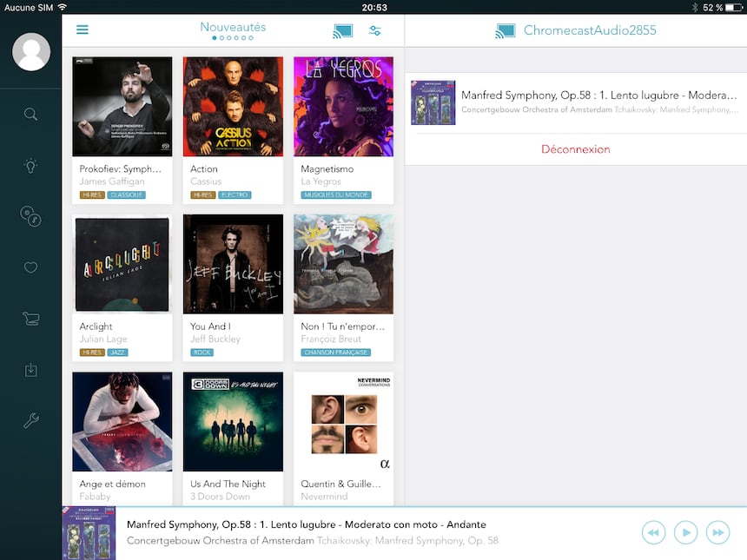Open the filter settings sliders icon

click(x=375, y=31)
